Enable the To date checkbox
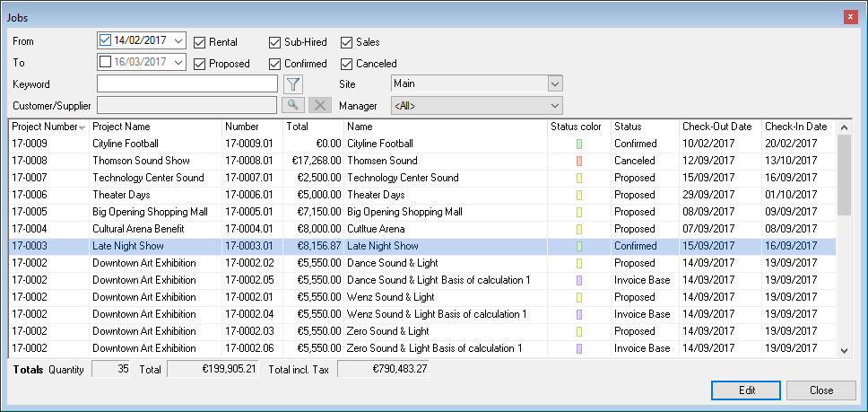Viewport: 868px width, 412px height. point(106,62)
